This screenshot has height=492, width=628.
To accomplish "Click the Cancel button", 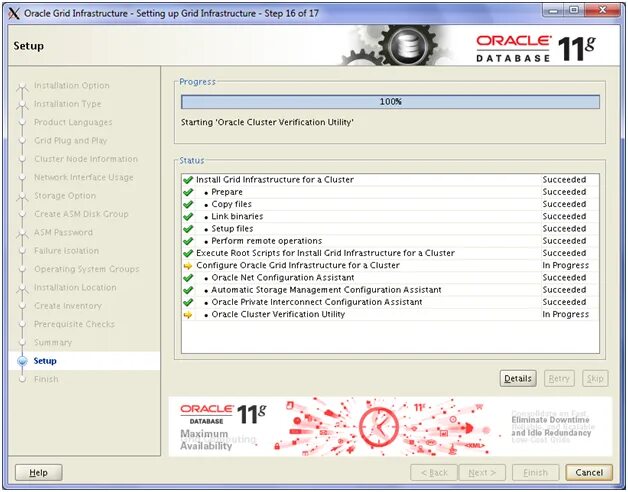I will tap(589, 472).
